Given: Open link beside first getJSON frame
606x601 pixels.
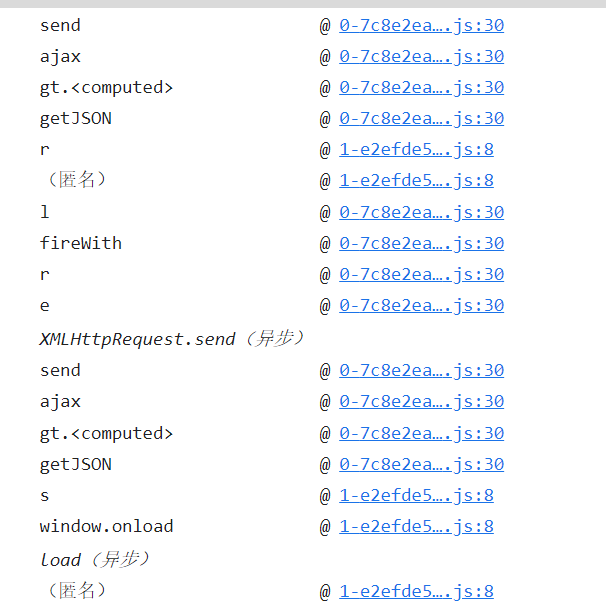Looking at the screenshot, I should pyautogui.click(x=421, y=118).
